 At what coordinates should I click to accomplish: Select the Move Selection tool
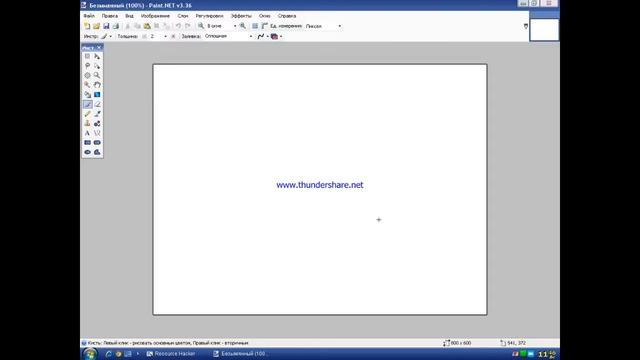tap(97, 66)
